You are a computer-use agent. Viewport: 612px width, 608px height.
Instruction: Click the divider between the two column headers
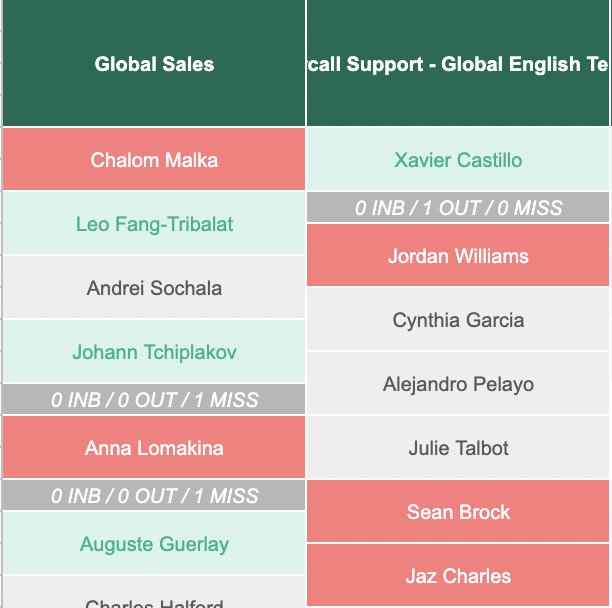(x=306, y=64)
